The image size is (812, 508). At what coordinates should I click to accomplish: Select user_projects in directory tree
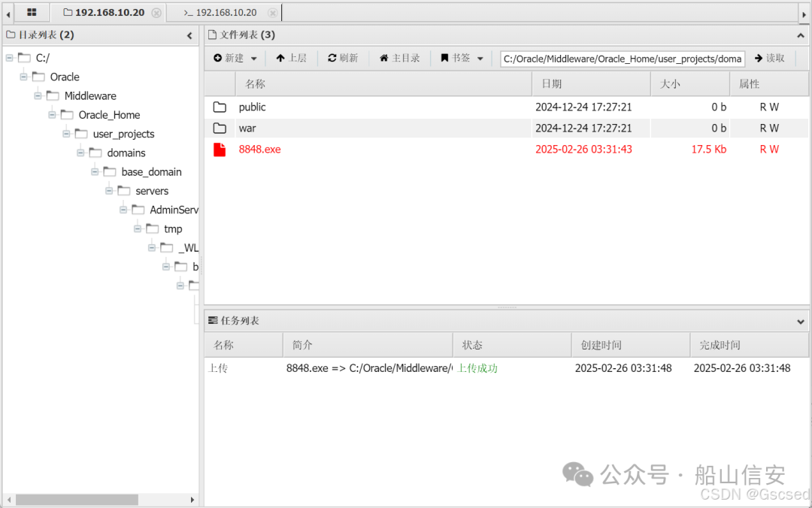pyautogui.click(x=124, y=134)
